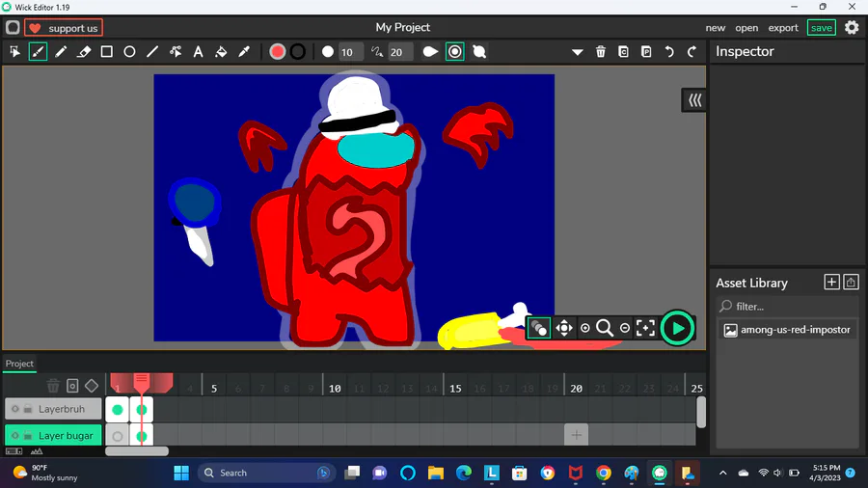The image size is (868, 488).
Task: Select the among-us-red-impostor asset
Action: pyautogui.click(x=787, y=330)
